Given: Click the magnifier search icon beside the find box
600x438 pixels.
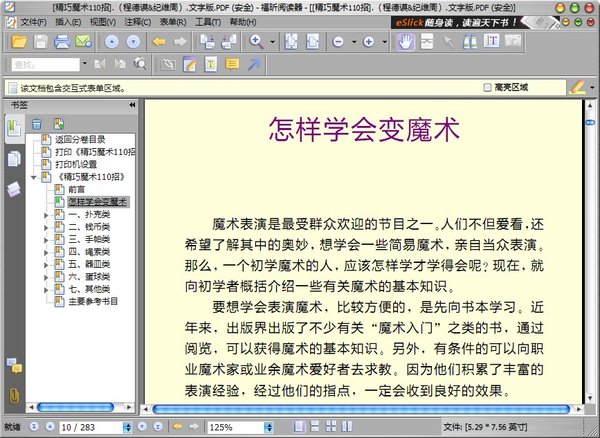Looking at the screenshot, I should click(x=140, y=64).
